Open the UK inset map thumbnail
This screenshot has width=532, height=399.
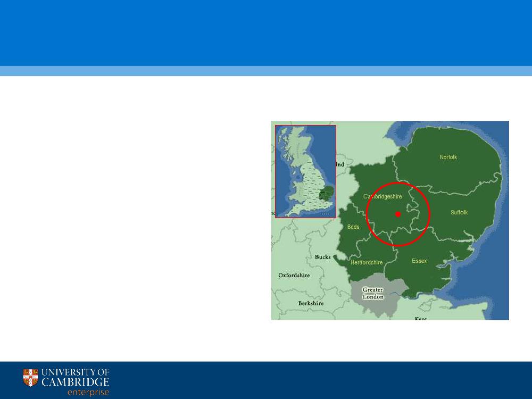tap(305, 171)
